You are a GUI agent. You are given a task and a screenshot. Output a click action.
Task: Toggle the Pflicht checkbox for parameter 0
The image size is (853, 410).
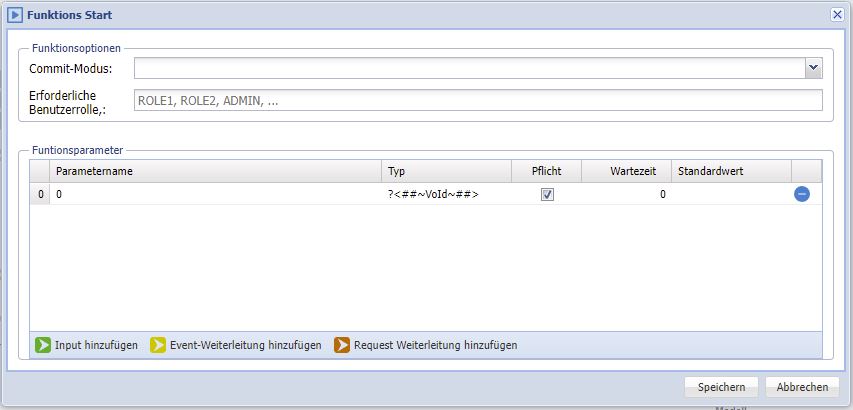click(x=547, y=195)
